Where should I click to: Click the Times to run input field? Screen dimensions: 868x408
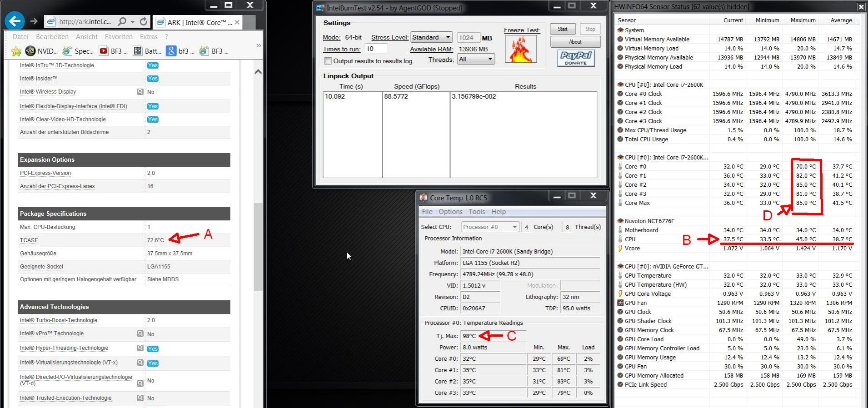pyautogui.click(x=376, y=49)
